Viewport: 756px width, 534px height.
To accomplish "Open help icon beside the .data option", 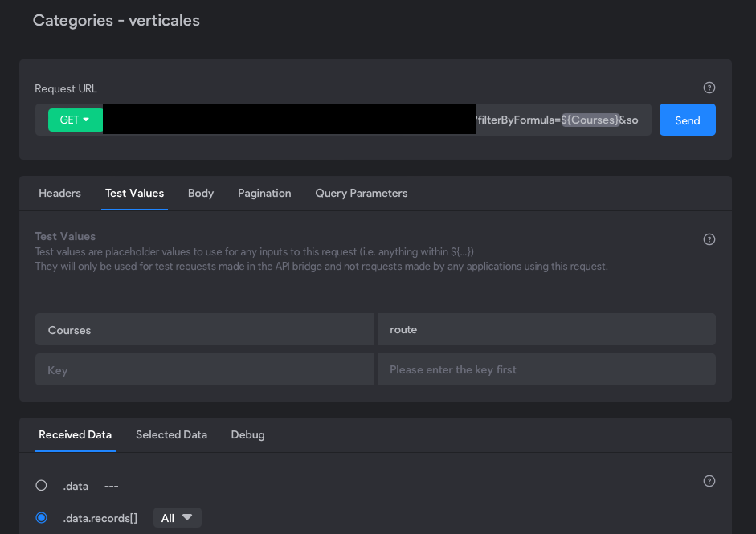I will pos(709,481).
